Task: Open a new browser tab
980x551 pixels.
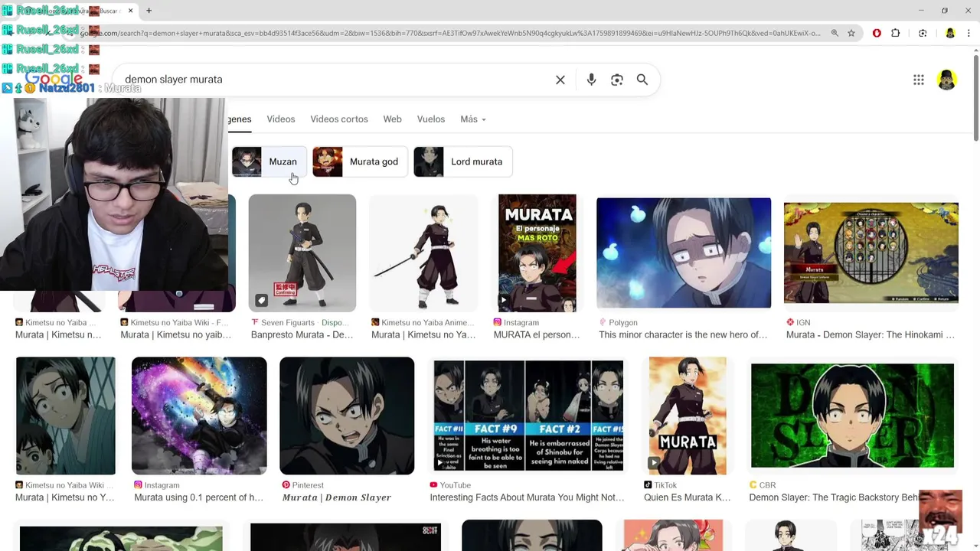Action: [x=149, y=11]
